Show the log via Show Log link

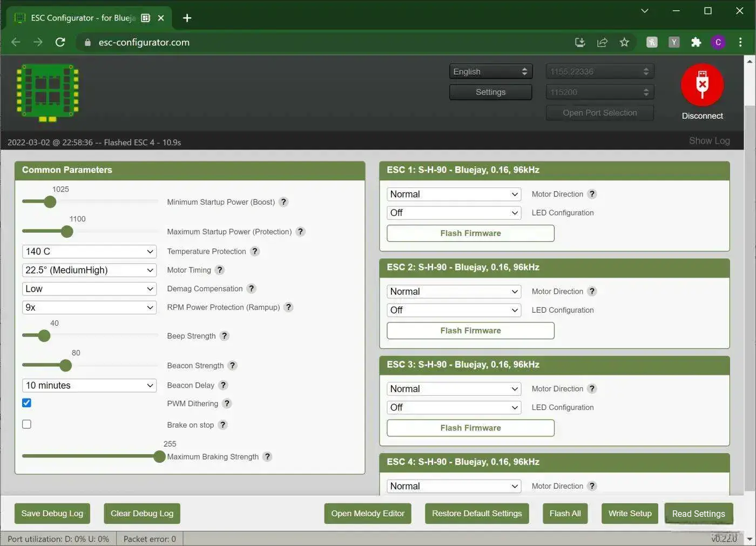[x=709, y=140]
